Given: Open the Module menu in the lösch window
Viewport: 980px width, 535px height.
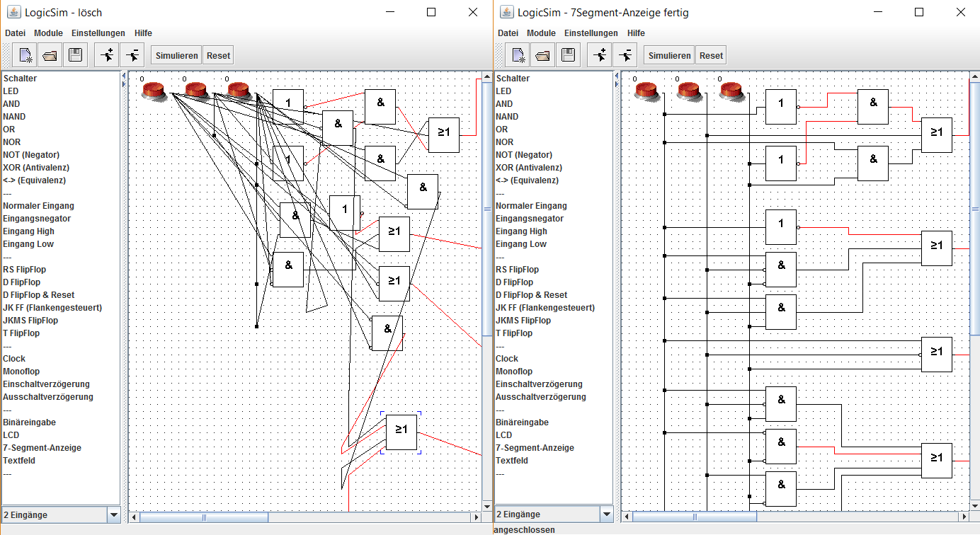Looking at the screenshot, I should point(48,33).
